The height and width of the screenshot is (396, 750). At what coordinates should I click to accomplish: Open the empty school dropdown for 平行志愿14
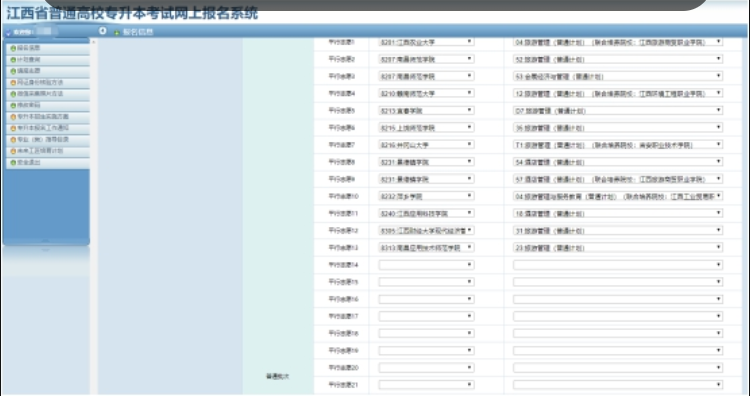[x=426, y=265]
